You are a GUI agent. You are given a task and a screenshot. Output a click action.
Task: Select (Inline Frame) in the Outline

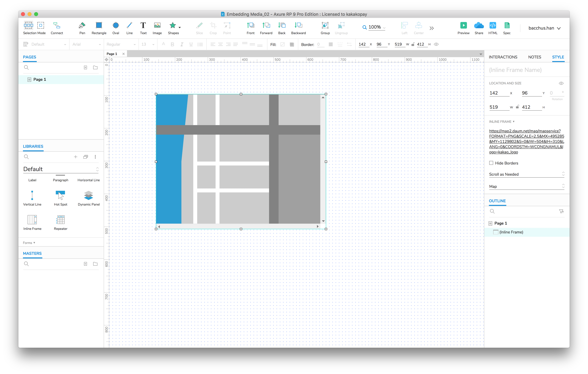click(511, 232)
